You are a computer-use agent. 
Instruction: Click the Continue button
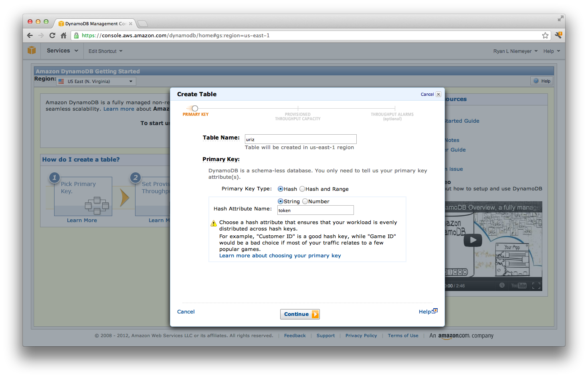tap(300, 314)
